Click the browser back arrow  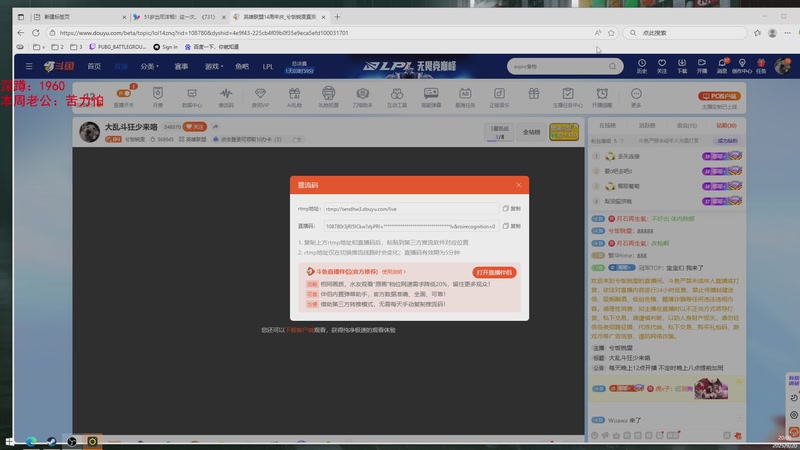(x=20, y=33)
